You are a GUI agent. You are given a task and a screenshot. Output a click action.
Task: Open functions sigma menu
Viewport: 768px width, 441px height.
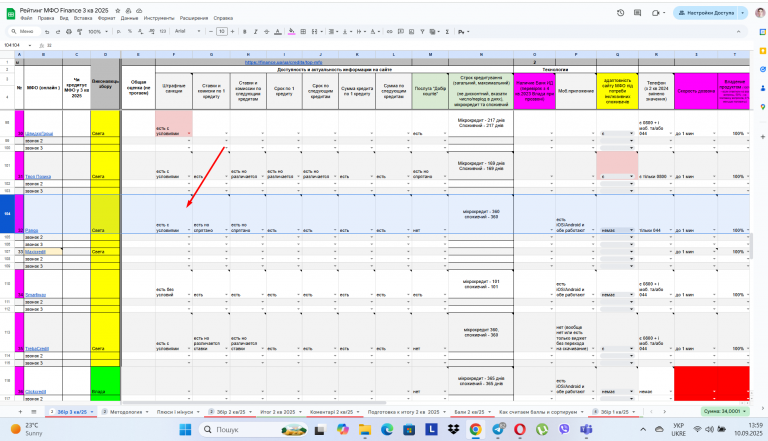447,31
